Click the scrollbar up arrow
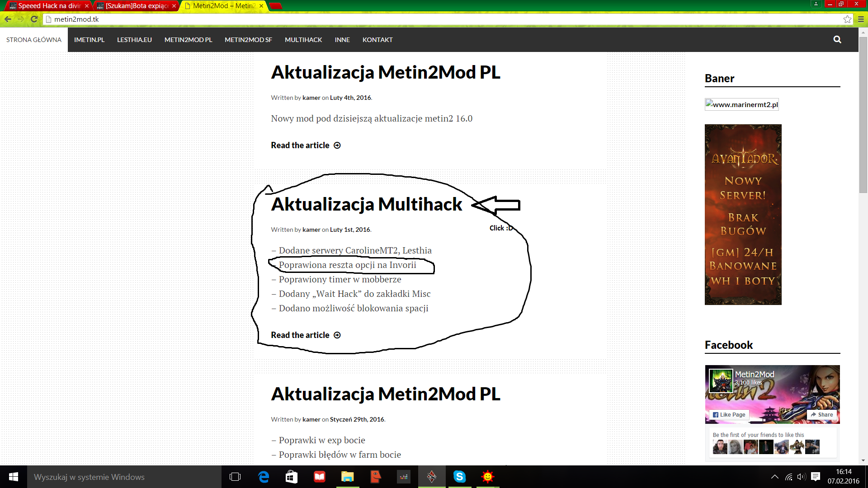 pos(863,32)
